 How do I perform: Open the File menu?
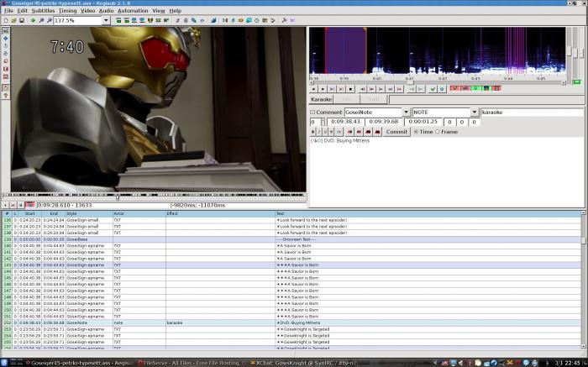pyautogui.click(x=8, y=10)
